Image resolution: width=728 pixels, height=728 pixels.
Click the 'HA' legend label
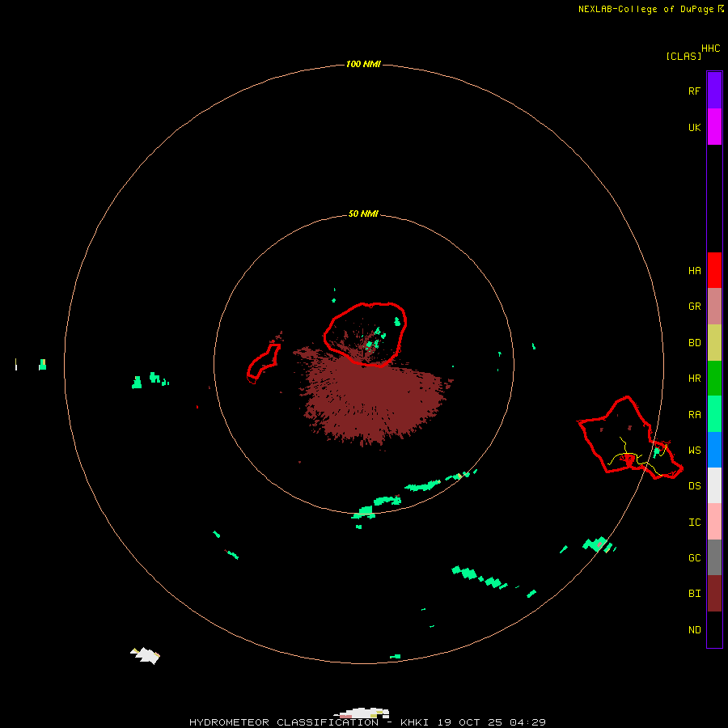[x=694, y=270]
